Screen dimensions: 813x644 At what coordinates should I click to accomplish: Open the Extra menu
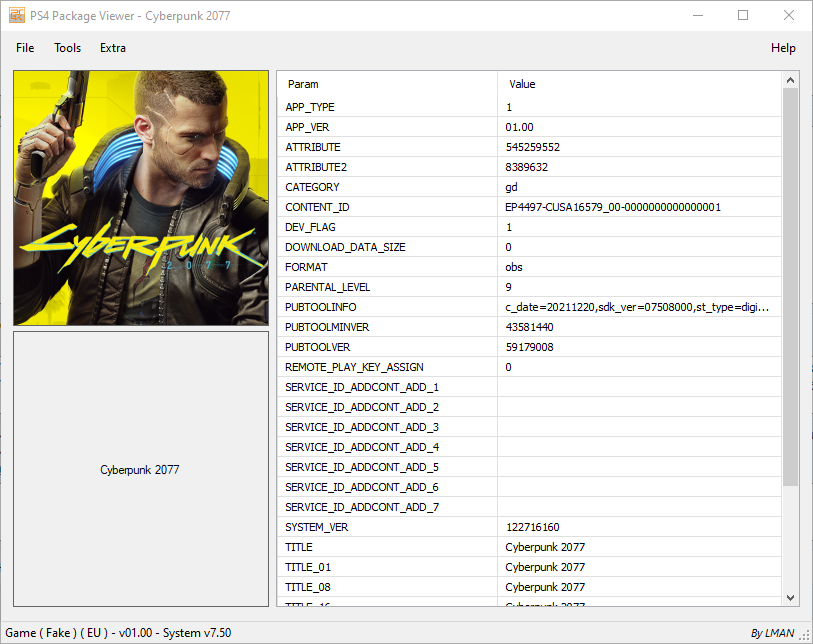(113, 48)
